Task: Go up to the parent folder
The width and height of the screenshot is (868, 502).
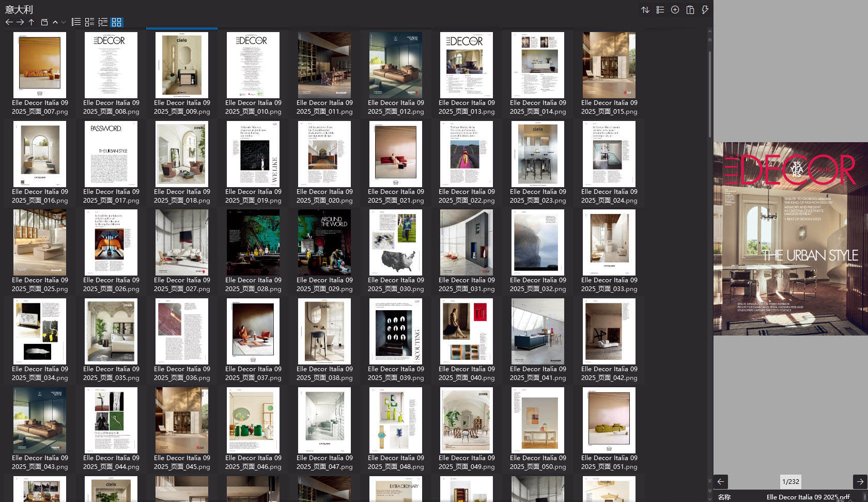Action: [32, 22]
